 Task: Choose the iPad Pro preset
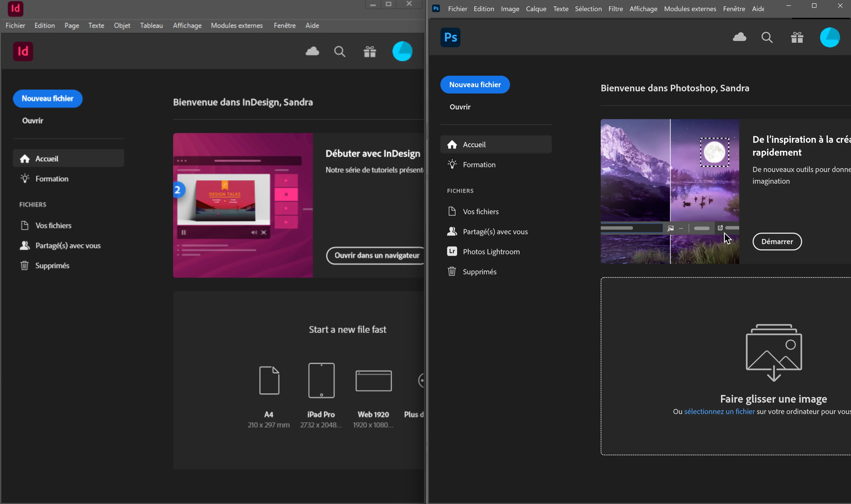321,380
